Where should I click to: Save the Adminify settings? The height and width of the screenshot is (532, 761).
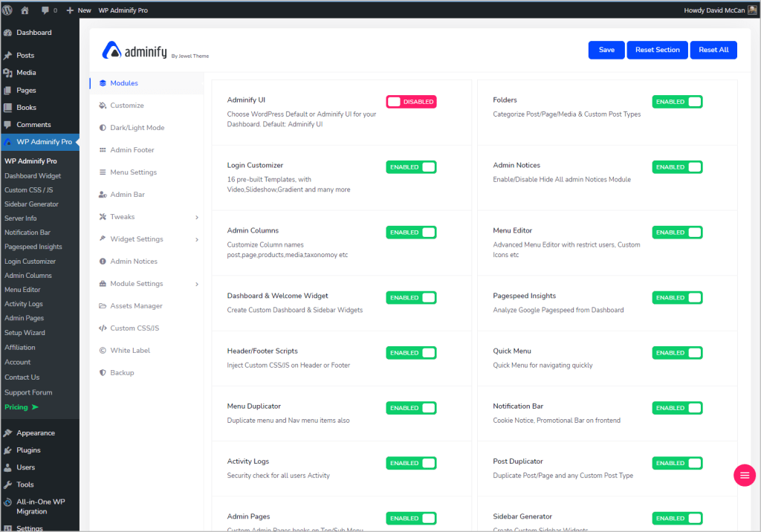pyautogui.click(x=606, y=50)
